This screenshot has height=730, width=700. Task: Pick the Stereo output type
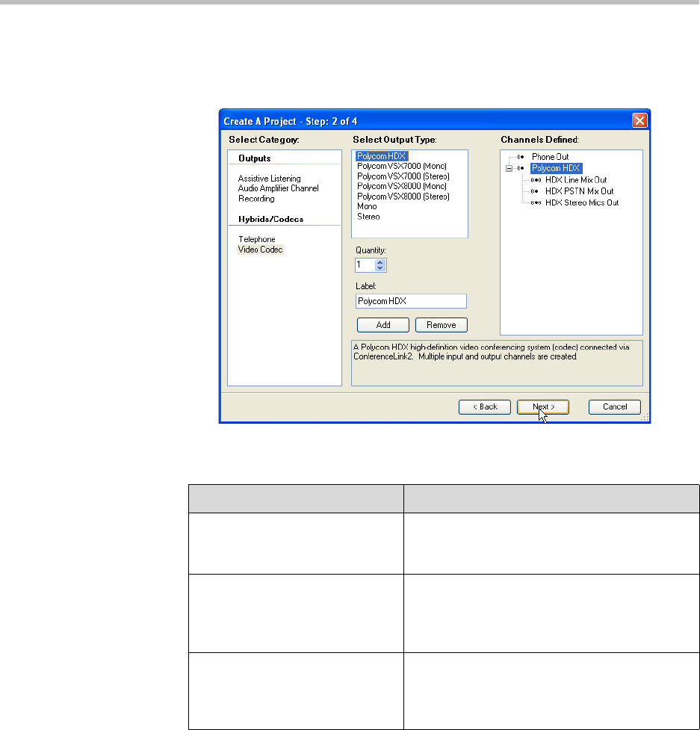click(368, 217)
